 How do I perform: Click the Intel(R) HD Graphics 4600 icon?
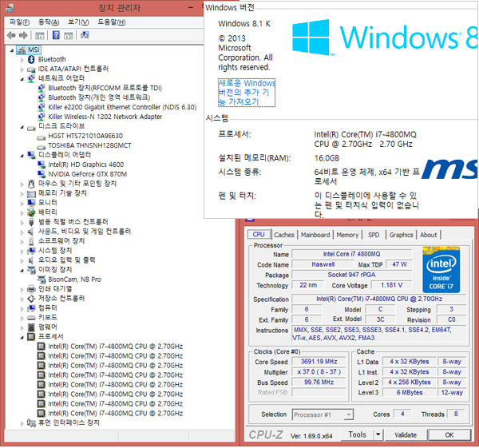pos(42,165)
